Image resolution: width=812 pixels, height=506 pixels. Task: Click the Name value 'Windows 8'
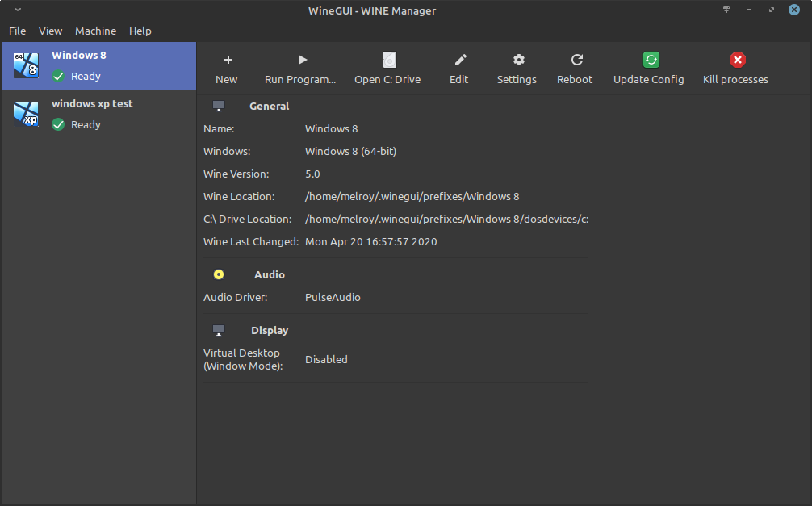click(x=332, y=129)
